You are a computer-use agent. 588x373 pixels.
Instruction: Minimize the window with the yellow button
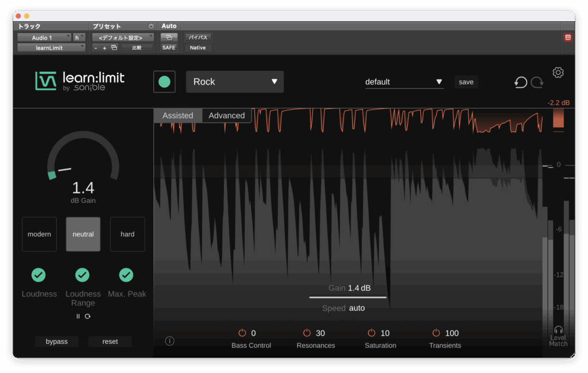(x=26, y=15)
